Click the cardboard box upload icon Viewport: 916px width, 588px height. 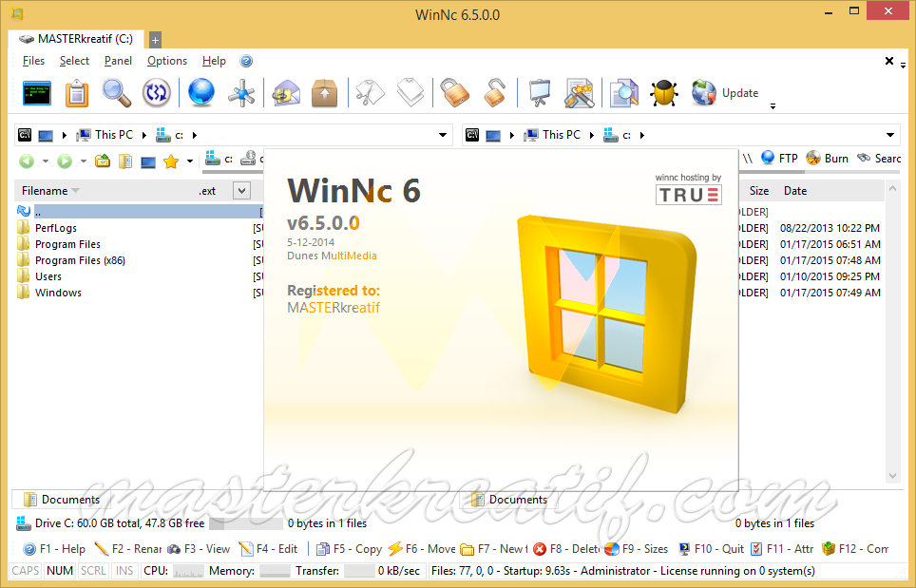click(x=325, y=93)
